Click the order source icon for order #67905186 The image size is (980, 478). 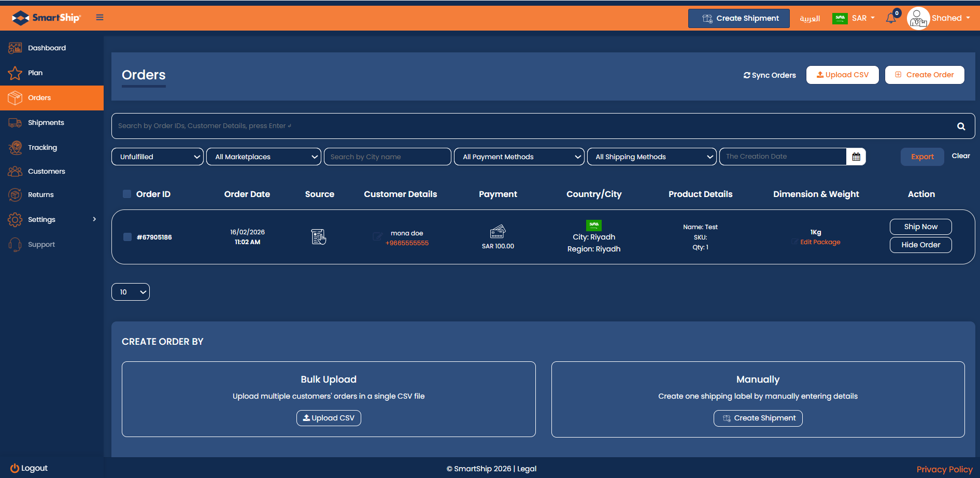pyautogui.click(x=319, y=237)
